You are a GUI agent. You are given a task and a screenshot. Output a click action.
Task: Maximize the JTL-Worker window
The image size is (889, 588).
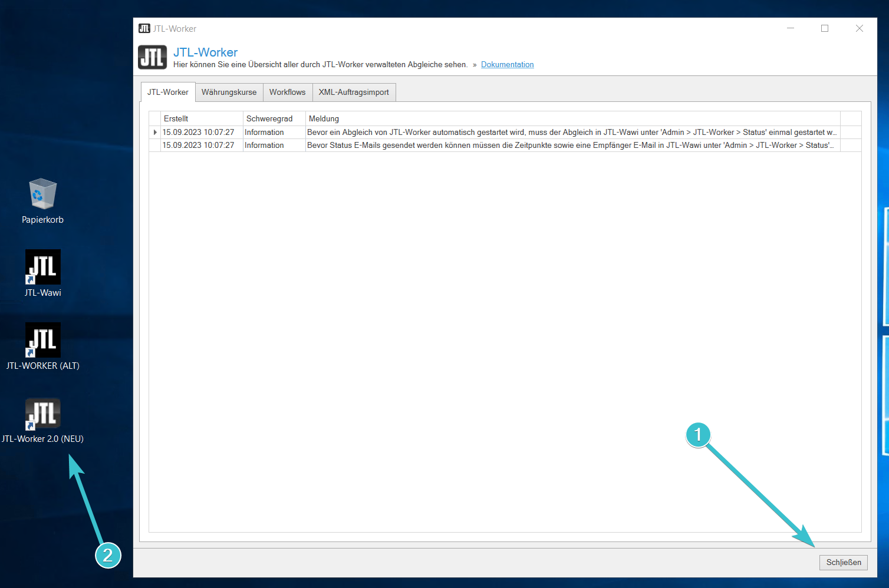pyautogui.click(x=825, y=28)
